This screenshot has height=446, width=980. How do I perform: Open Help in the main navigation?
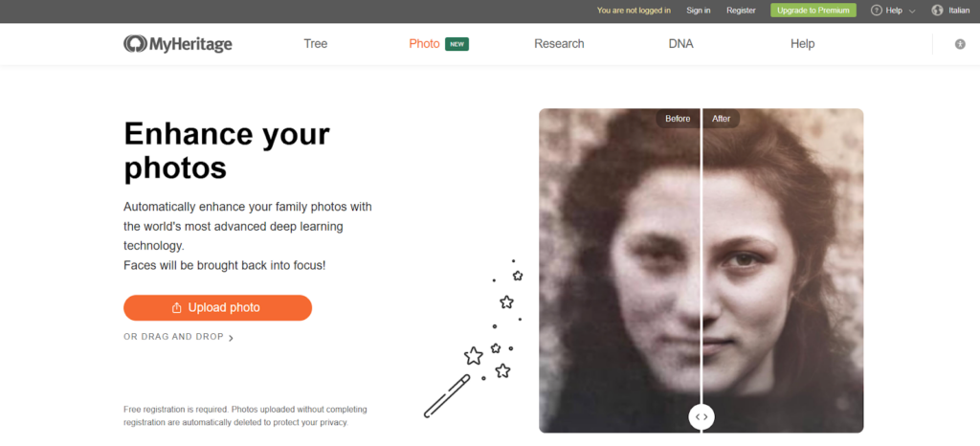coord(802,44)
